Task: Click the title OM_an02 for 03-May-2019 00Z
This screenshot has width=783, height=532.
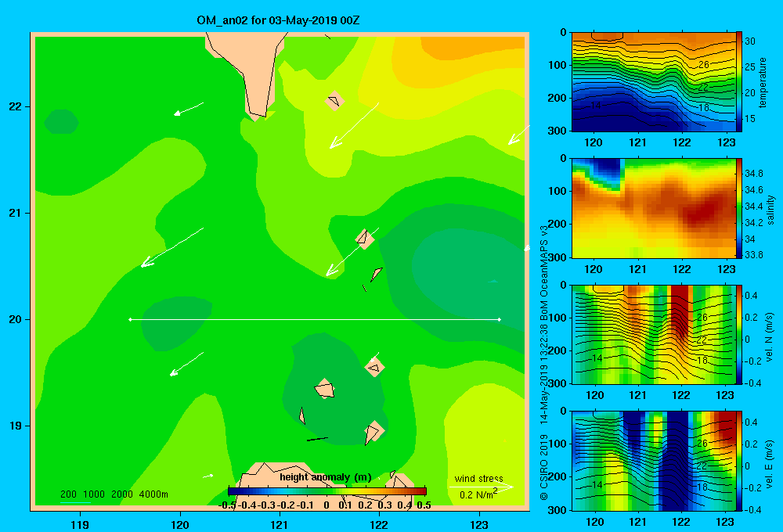Action: pyautogui.click(x=278, y=20)
